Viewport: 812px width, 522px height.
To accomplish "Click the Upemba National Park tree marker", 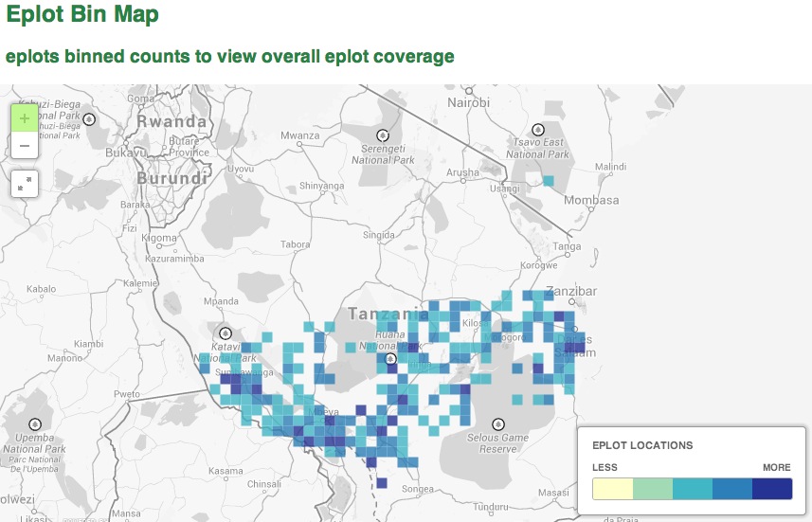I will pos(35,424).
